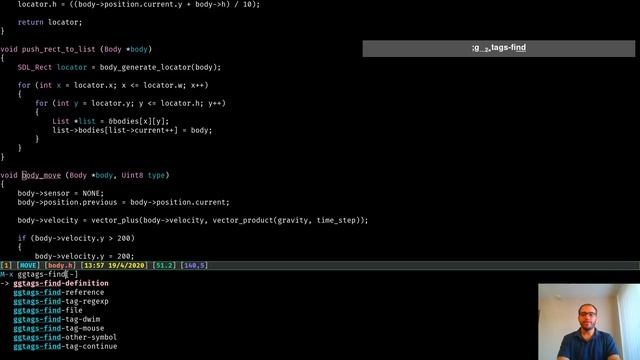Click the MOVE indicator in mode line
The height and width of the screenshot is (360, 640).
[28, 265]
